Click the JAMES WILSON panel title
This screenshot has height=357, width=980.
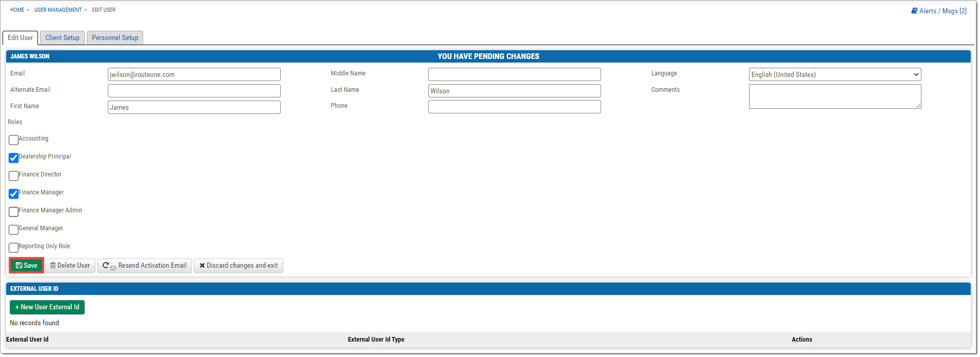(x=30, y=56)
